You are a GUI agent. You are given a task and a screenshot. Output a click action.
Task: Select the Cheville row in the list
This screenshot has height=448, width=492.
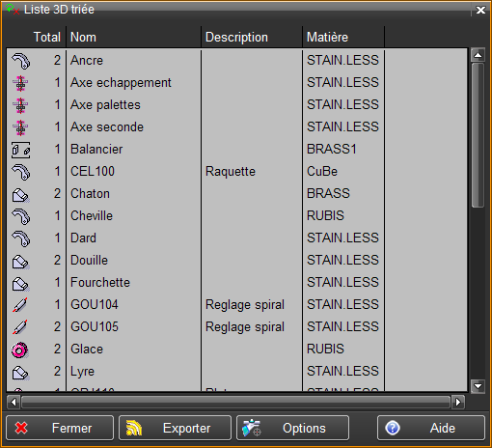(x=236, y=216)
